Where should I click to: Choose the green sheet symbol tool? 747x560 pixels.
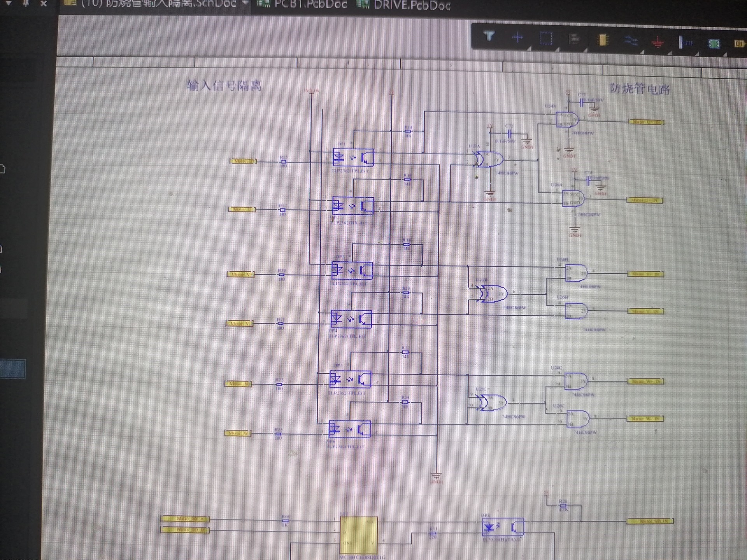pos(714,44)
